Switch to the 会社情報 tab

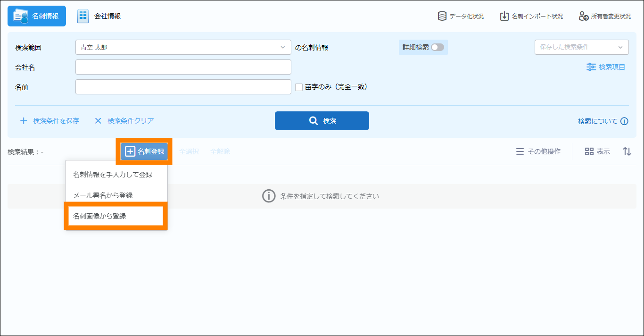(x=99, y=16)
